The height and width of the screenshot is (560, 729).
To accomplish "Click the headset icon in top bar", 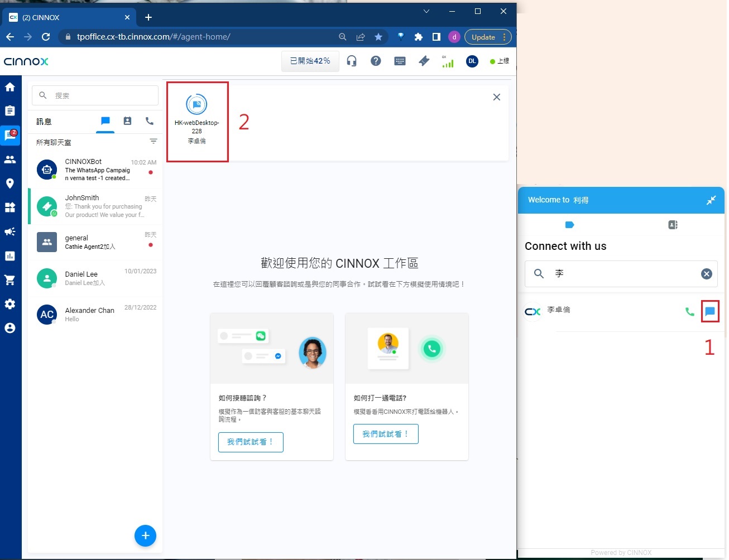I will pos(351,61).
